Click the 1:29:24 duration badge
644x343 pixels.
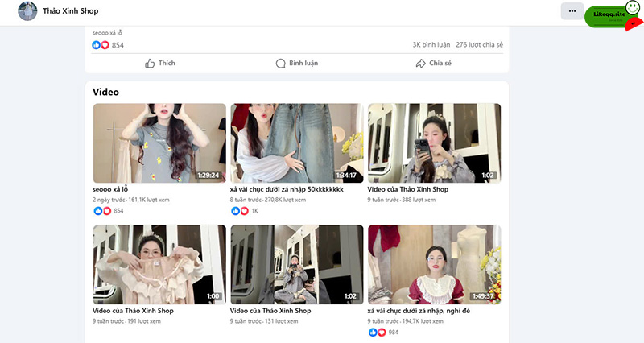(x=208, y=176)
